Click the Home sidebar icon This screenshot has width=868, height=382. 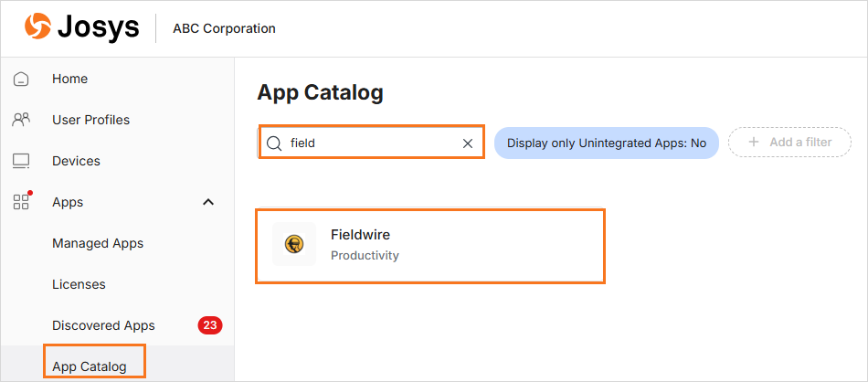point(21,79)
